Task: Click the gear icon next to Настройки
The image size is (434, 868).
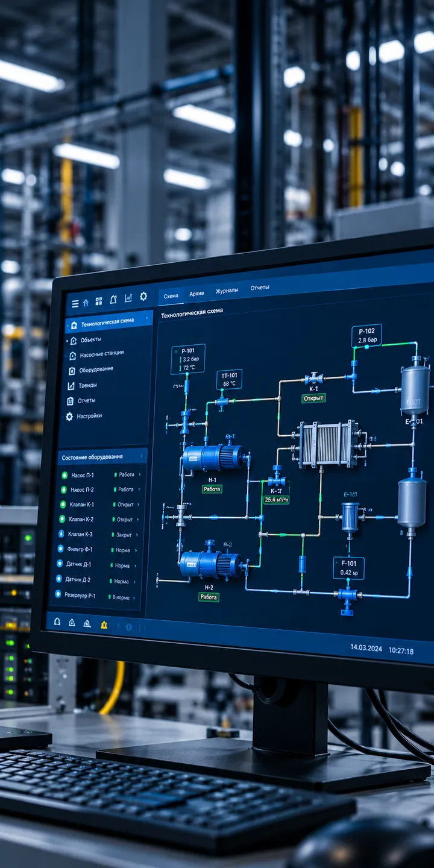Action: pos(69,417)
